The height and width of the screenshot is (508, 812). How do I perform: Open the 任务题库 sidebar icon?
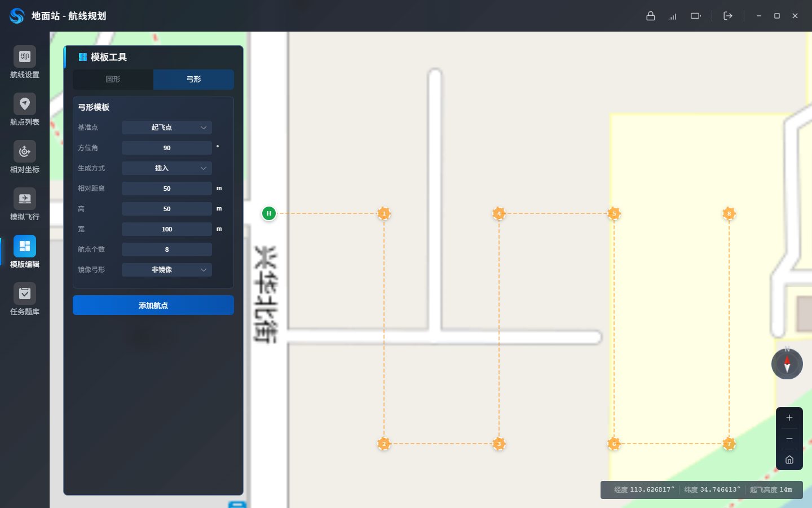[25, 300]
